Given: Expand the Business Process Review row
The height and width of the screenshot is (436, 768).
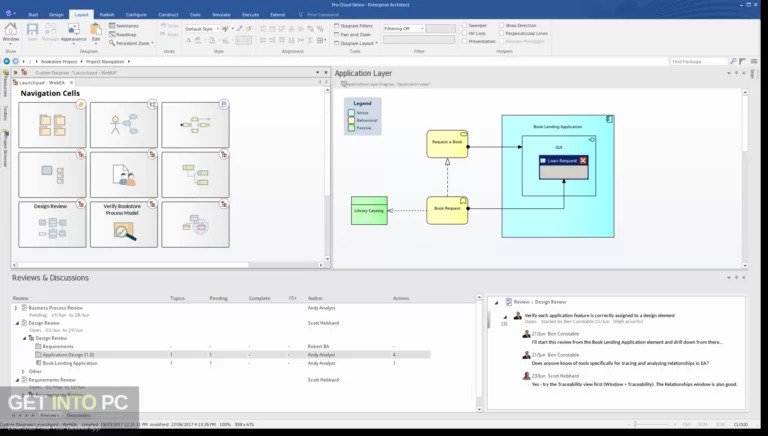Looking at the screenshot, I should click(16, 308).
